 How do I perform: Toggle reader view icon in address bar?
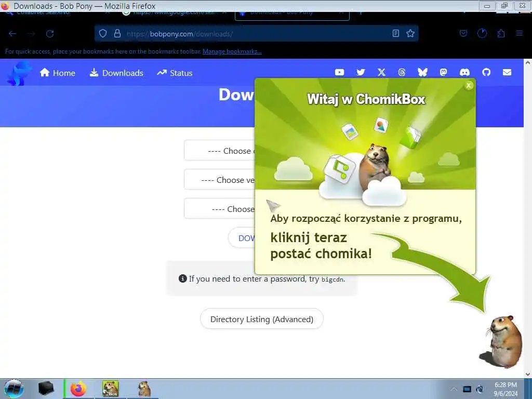tap(395, 33)
